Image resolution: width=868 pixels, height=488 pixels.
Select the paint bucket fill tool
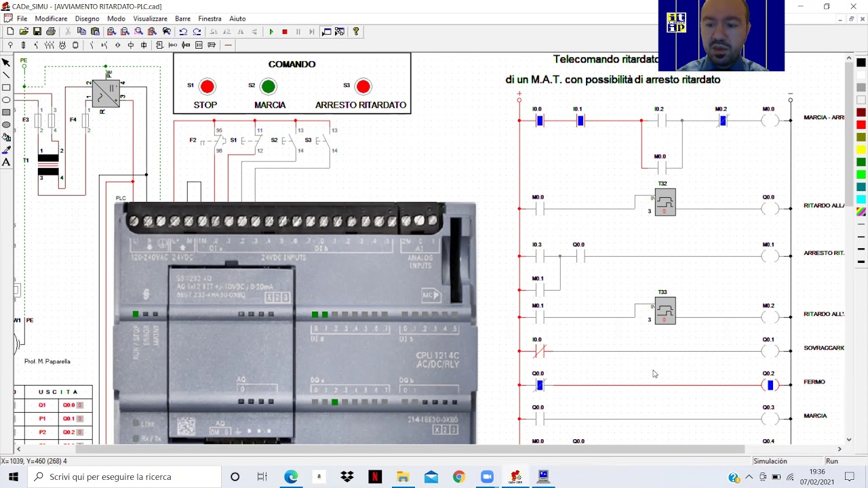click(6, 137)
